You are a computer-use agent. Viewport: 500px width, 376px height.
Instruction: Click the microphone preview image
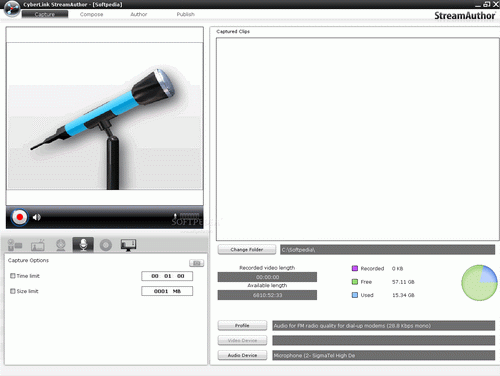[105, 116]
